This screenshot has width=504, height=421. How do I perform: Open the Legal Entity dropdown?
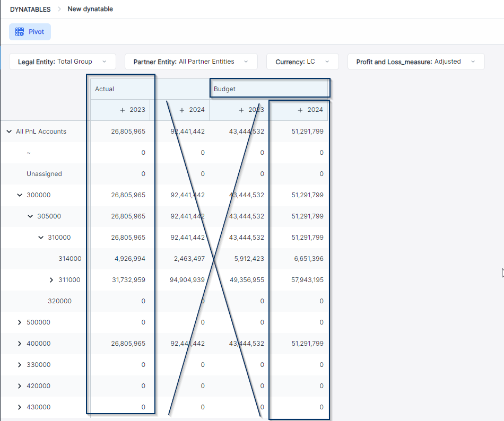tap(62, 62)
